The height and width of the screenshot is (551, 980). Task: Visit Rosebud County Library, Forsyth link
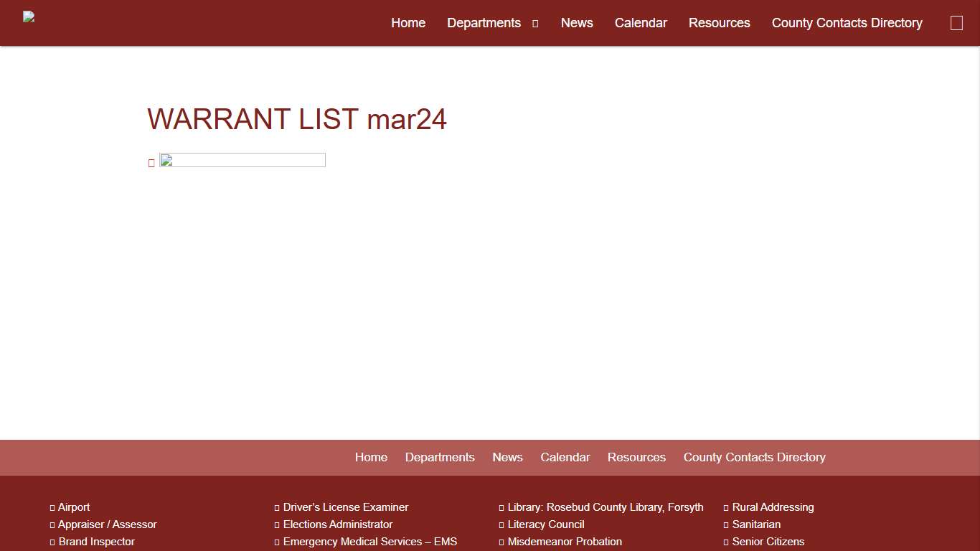point(606,507)
